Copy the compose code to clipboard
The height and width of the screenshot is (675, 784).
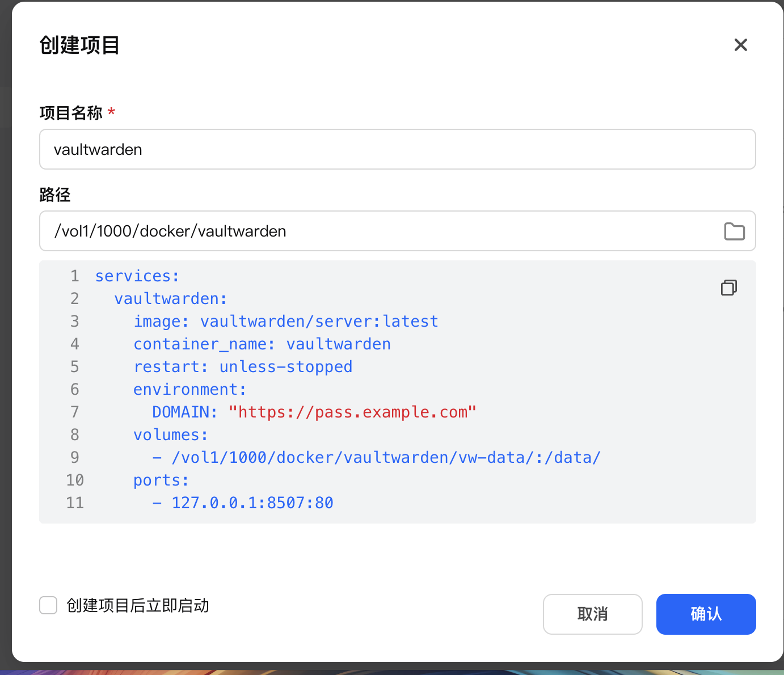728,288
